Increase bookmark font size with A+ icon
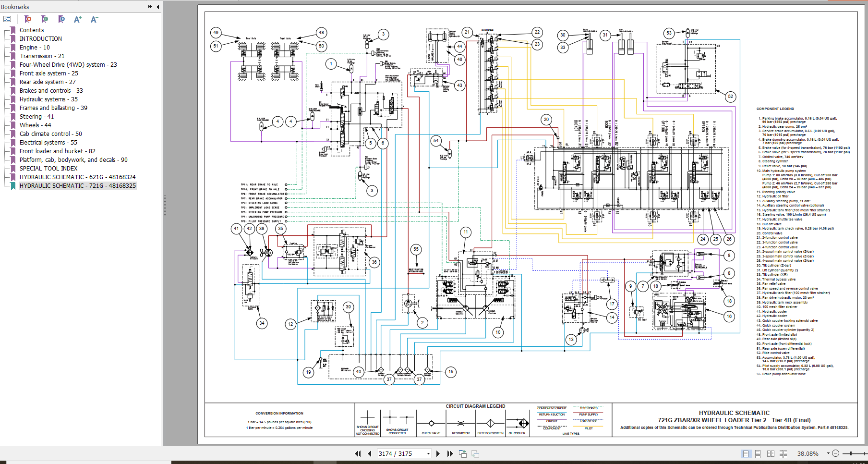 pos(78,19)
